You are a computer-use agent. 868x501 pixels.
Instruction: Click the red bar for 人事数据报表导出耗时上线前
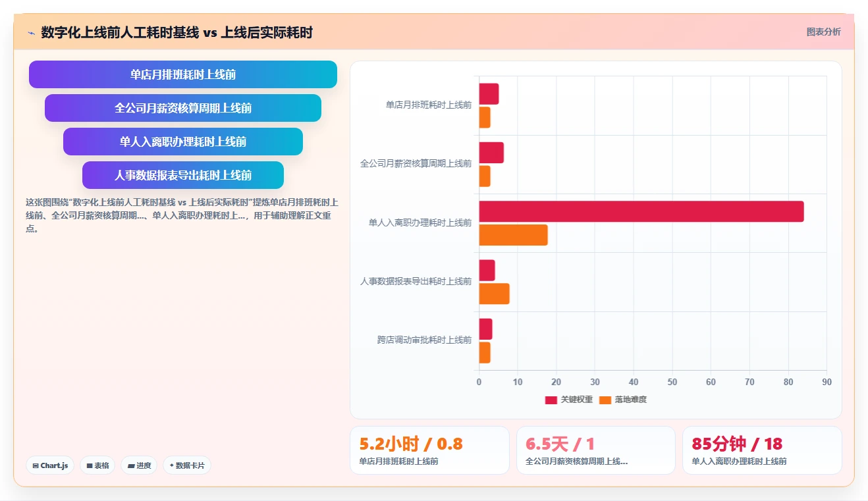487,271
